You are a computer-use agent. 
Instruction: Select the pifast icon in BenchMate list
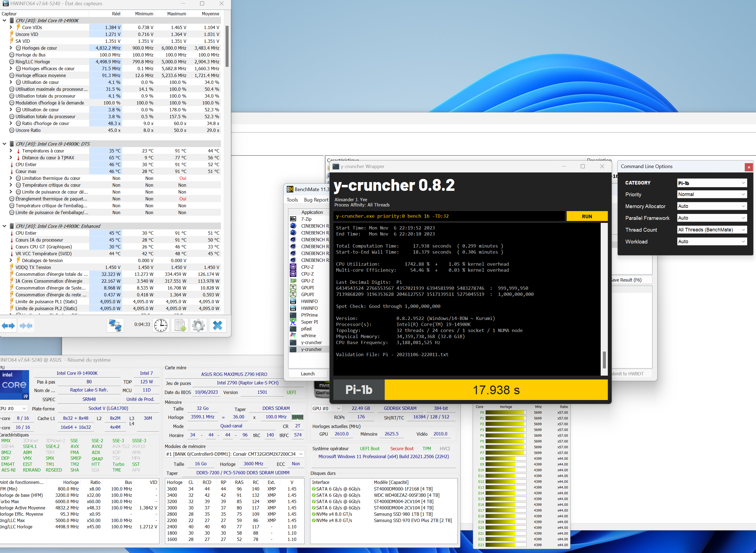pos(293,329)
